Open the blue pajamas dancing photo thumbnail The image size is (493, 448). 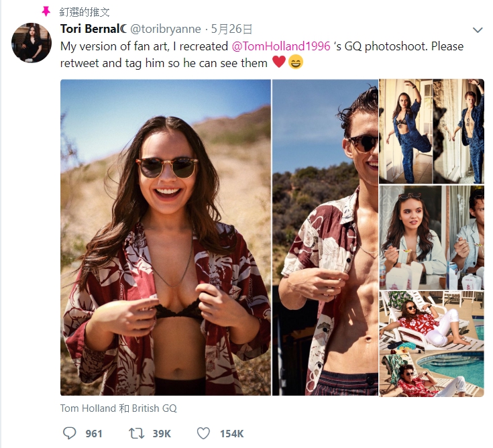tap(431, 131)
